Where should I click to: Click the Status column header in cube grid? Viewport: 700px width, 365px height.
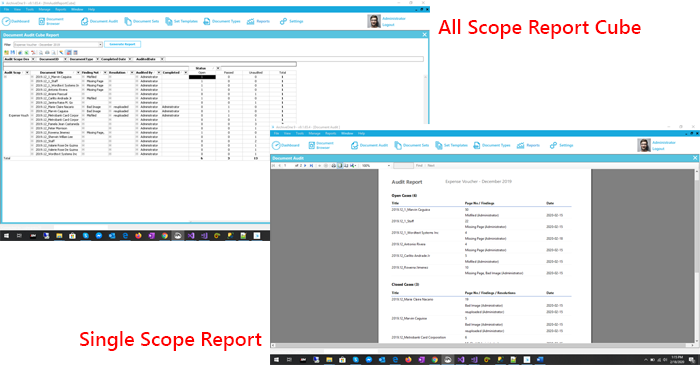click(201, 68)
